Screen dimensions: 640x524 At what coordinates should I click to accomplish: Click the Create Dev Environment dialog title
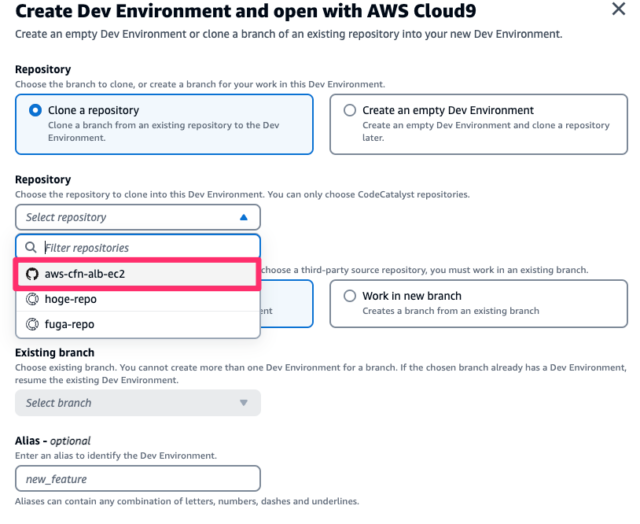(246, 11)
